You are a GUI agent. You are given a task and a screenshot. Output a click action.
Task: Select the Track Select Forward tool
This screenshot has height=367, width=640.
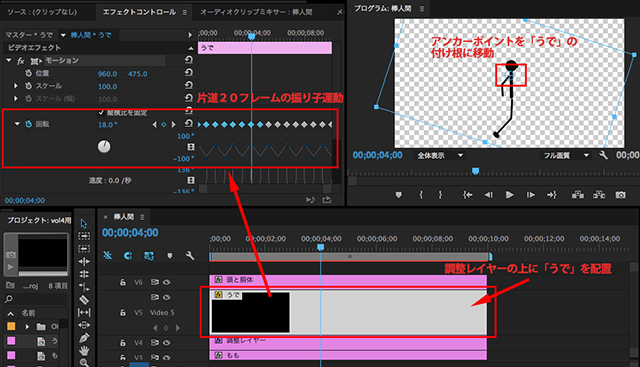click(x=84, y=236)
